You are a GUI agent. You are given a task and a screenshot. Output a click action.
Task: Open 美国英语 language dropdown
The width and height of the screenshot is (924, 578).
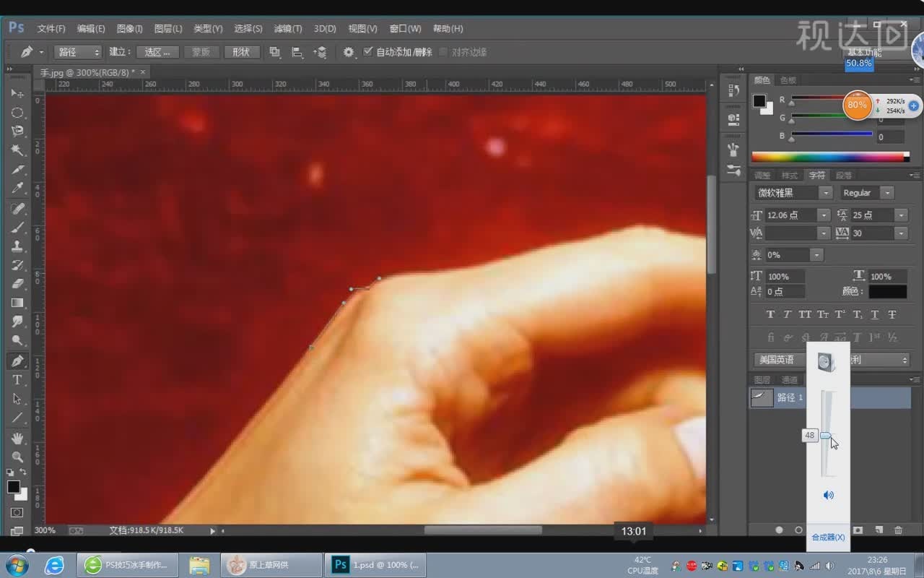tap(779, 360)
